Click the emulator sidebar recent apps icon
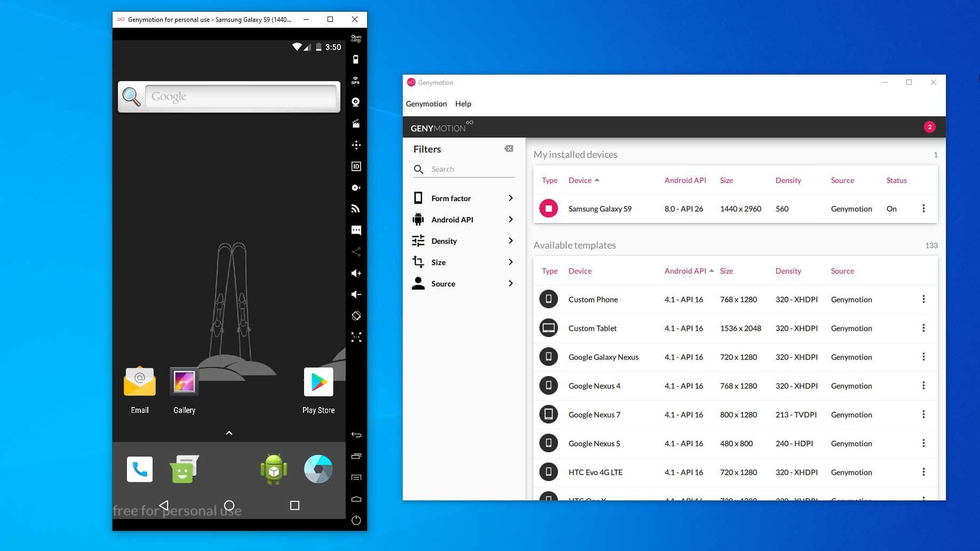Viewport: 980px width, 551px height. (356, 456)
